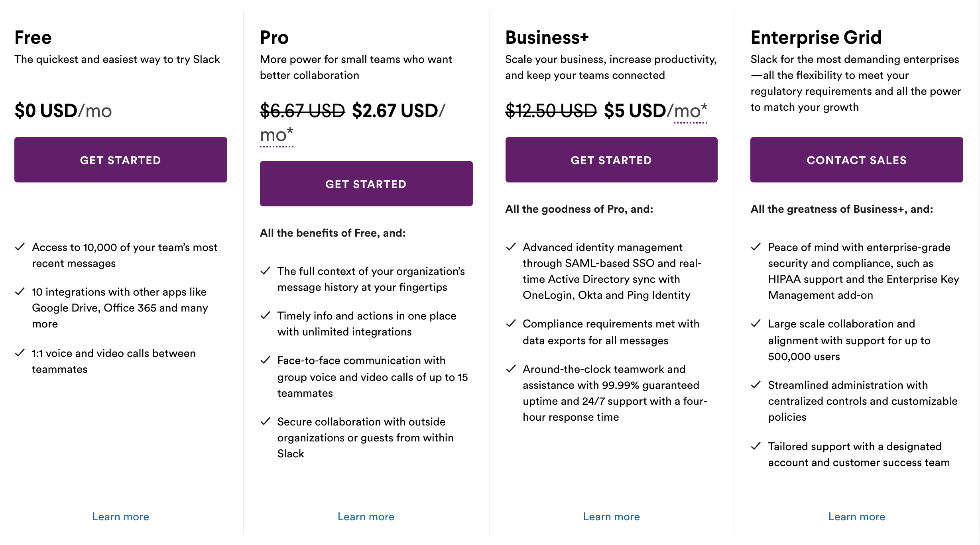Click checkmark next to Advanced identity management

pos(511,247)
